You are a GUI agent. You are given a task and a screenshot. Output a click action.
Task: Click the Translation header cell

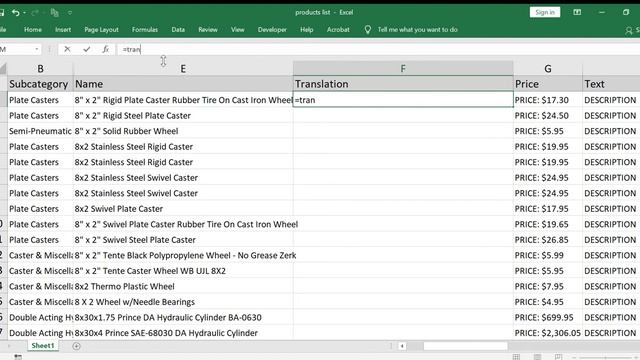pyautogui.click(x=403, y=84)
